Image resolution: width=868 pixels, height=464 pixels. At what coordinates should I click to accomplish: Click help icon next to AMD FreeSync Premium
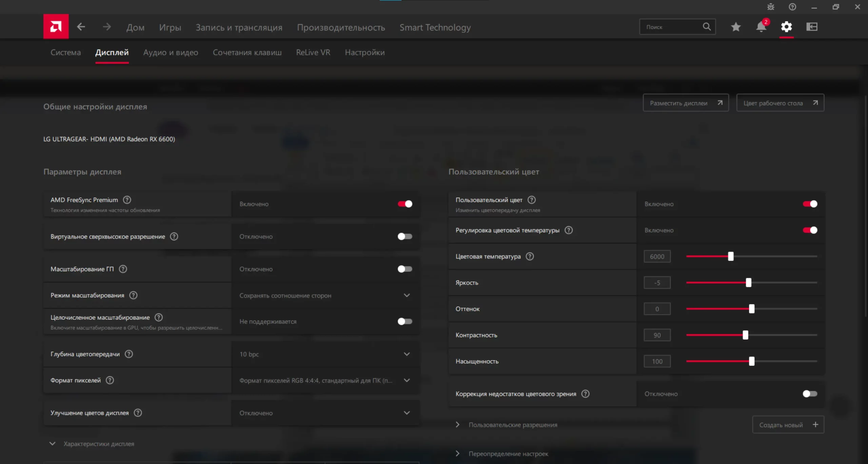point(127,200)
